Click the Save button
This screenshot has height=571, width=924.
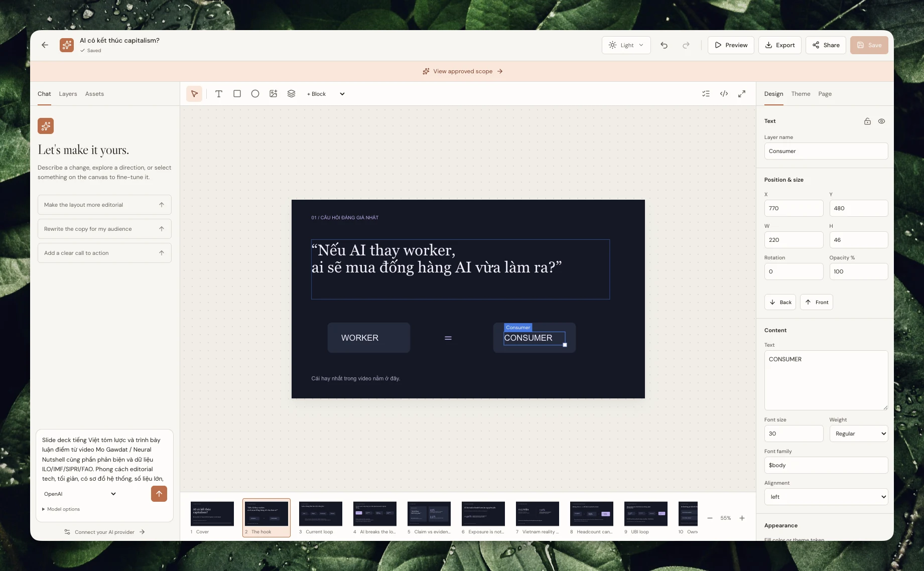(869, 45)
